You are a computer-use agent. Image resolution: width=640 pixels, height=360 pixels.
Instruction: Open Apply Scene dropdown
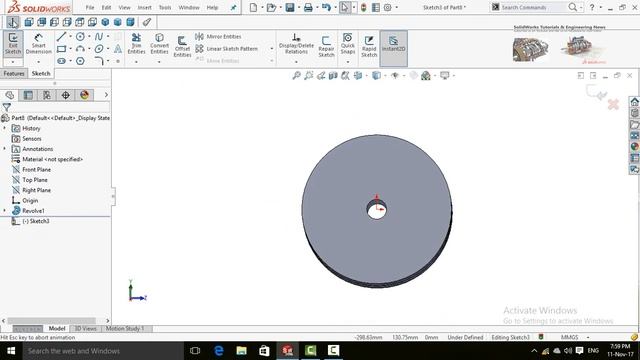tap(435, 76)
